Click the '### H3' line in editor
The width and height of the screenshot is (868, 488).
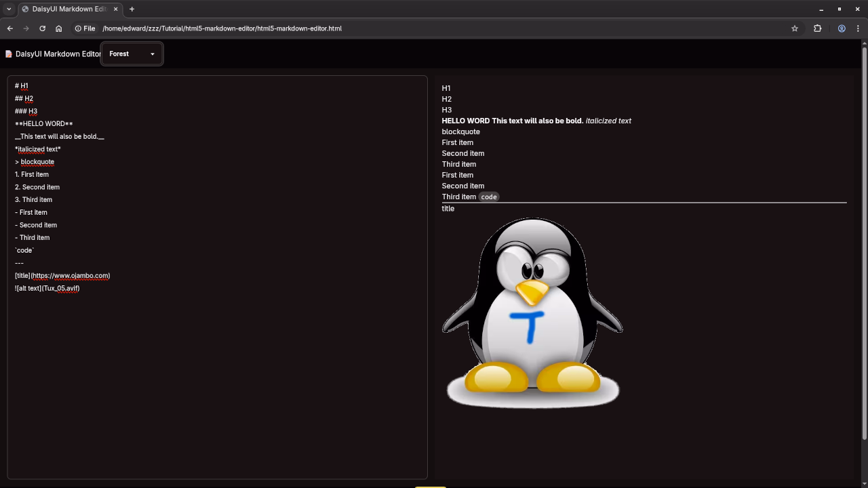26,111
